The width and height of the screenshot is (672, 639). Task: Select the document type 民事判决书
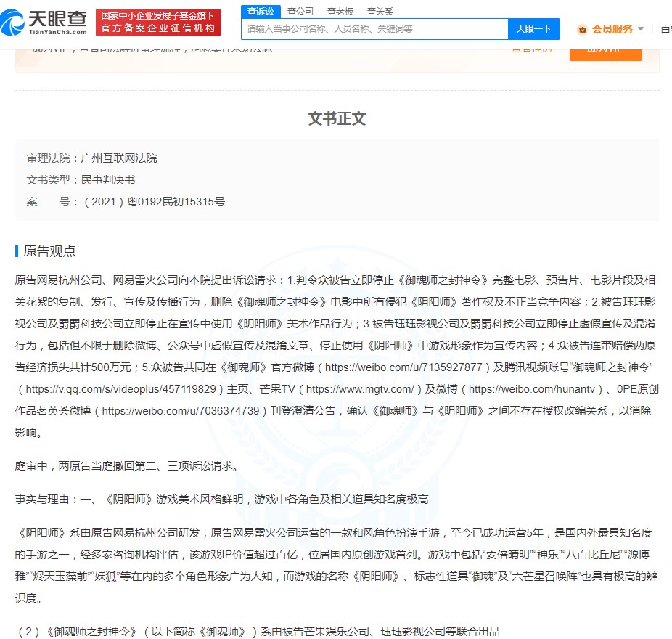(x=108, y=180)
